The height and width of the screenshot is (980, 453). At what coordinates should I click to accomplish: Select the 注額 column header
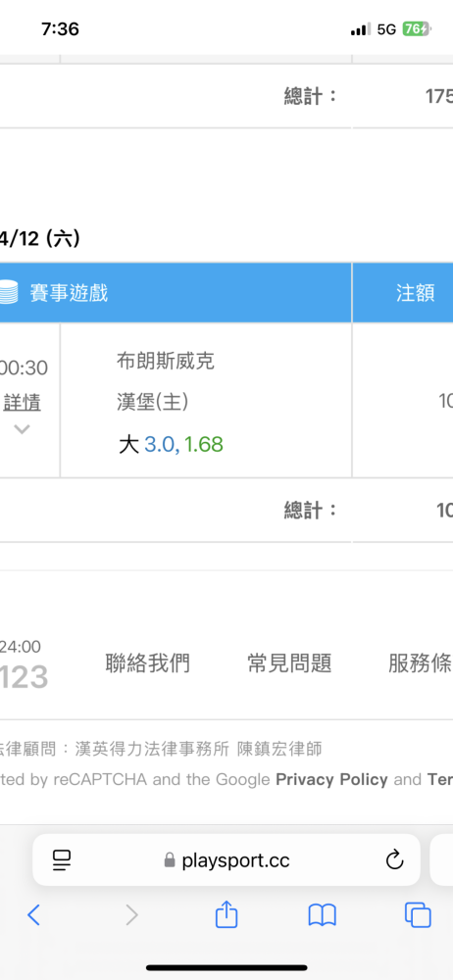coord(415,292)
